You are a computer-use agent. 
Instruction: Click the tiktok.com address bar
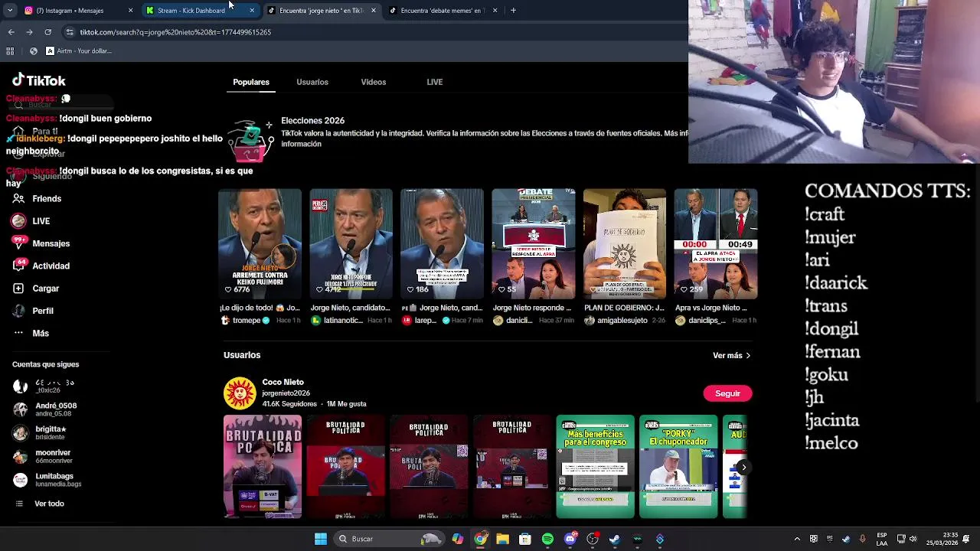[375, 32]
